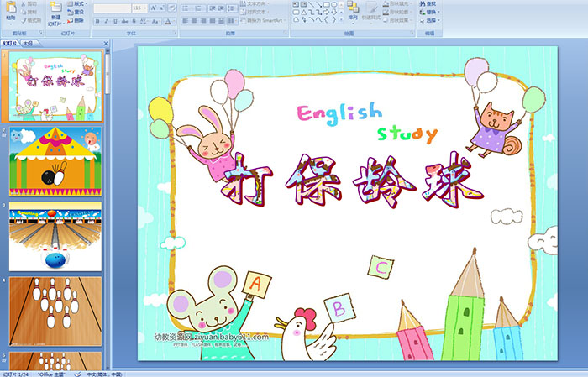Select the Triangle shape in gallery
The width and height of the screenshot is (588, 377).
tap(304, 13)
